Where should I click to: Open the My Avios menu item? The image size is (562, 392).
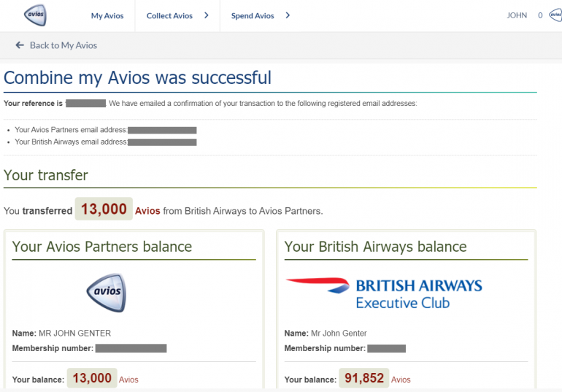pos(107,15)
